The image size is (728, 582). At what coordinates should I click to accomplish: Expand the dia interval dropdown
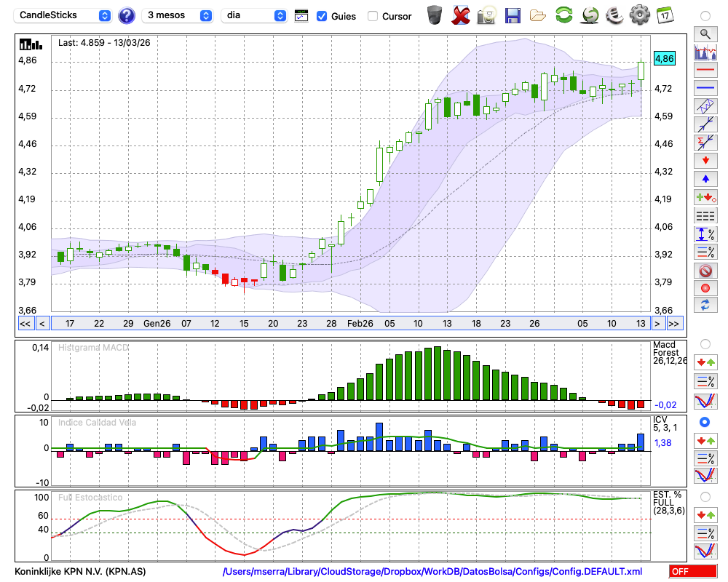pyautogui.click(x=254, y=15)
